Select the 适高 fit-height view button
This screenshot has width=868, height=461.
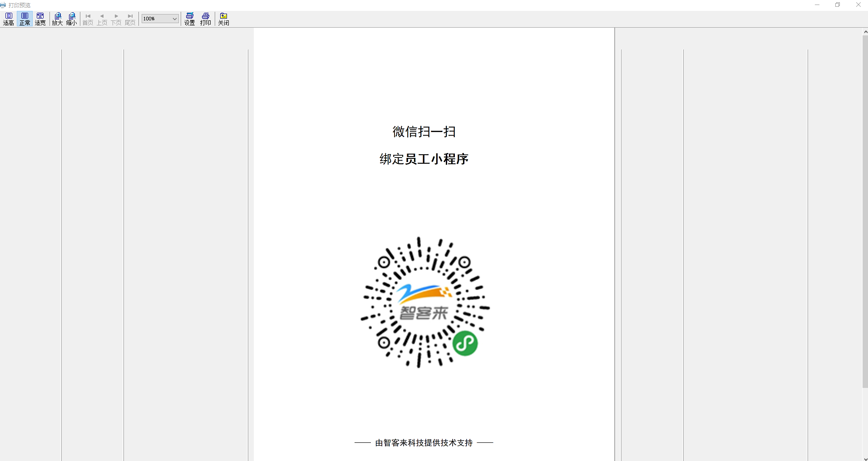(9, 19)
